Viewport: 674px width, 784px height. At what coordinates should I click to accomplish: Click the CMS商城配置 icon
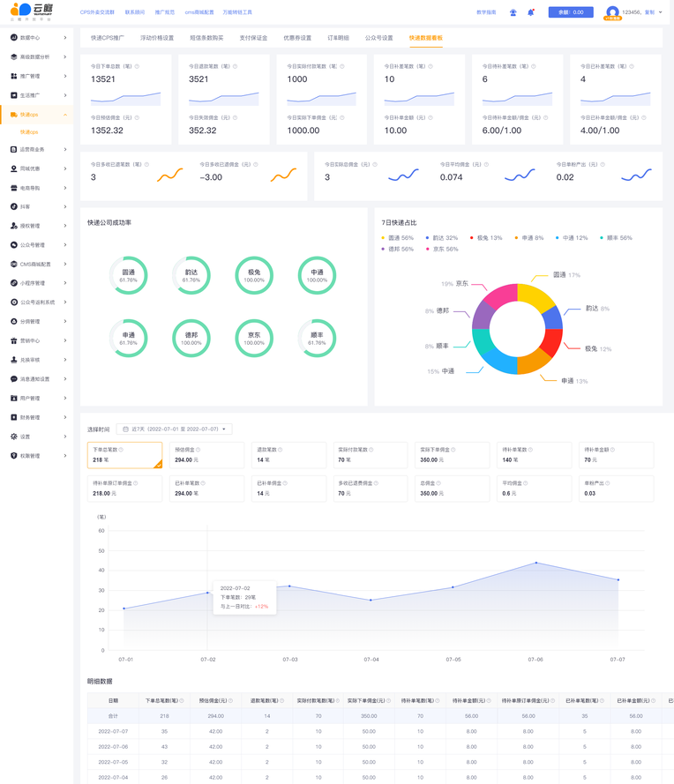pyautogui.click(x=14, y=264)
